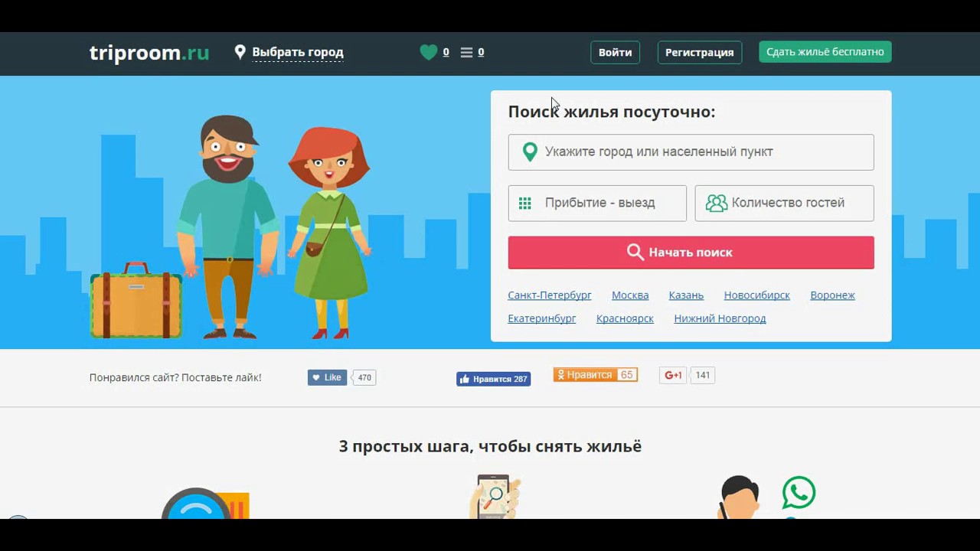The width and height of the screenshot is (980, 551).
Task: Click the Поиск жилья посуточно heading
Action: click(611, 112)
